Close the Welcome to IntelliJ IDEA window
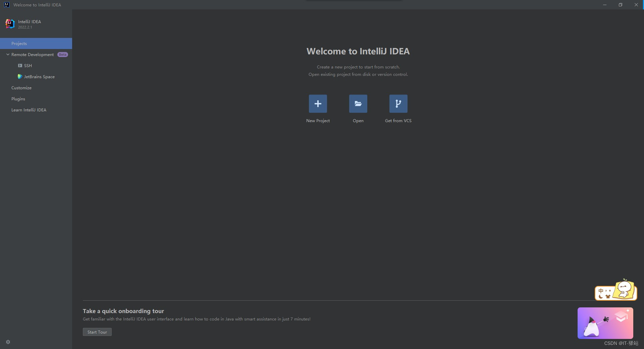This screenshot has height=349, width=644. [636, 5]
